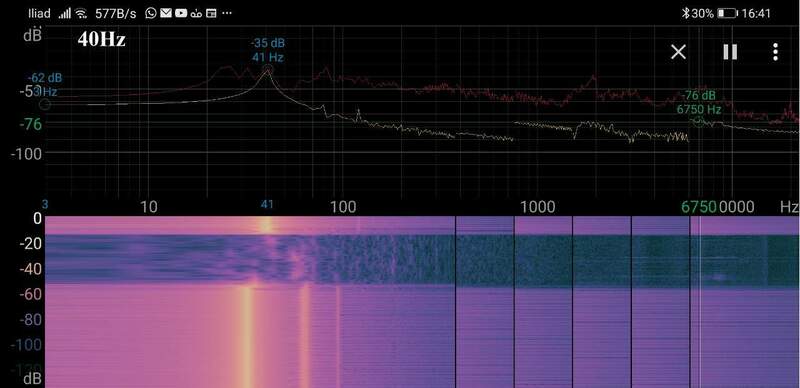Tap the bright 41 Hz band in spectrogram
Image resolution: width=800 pixels, height=388 pixels.
point(266,225)
